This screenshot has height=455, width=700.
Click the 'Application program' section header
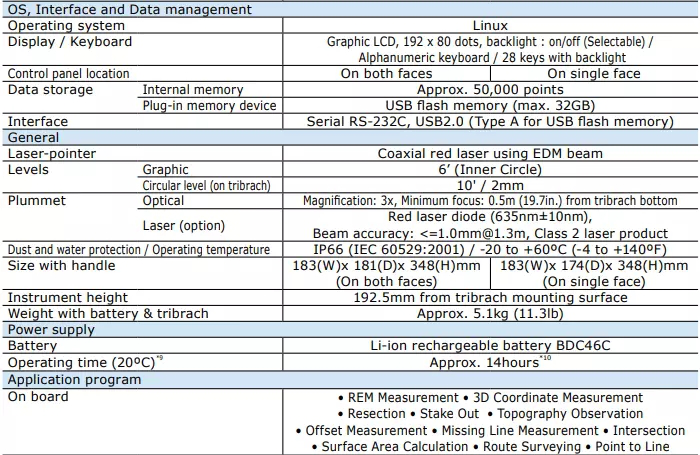coord(75,379)
